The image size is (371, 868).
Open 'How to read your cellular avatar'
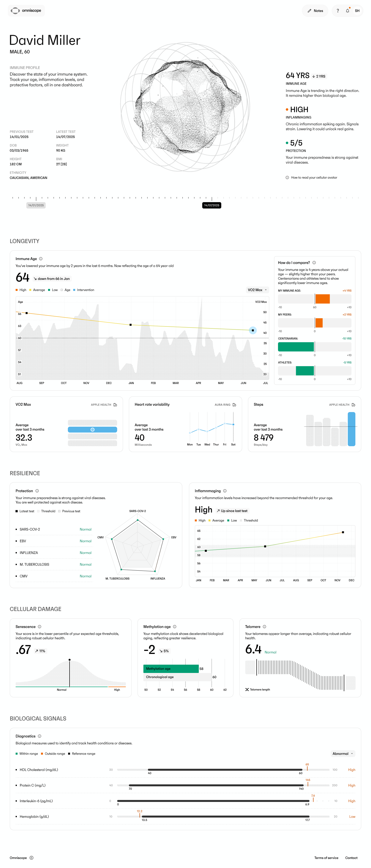311,178
